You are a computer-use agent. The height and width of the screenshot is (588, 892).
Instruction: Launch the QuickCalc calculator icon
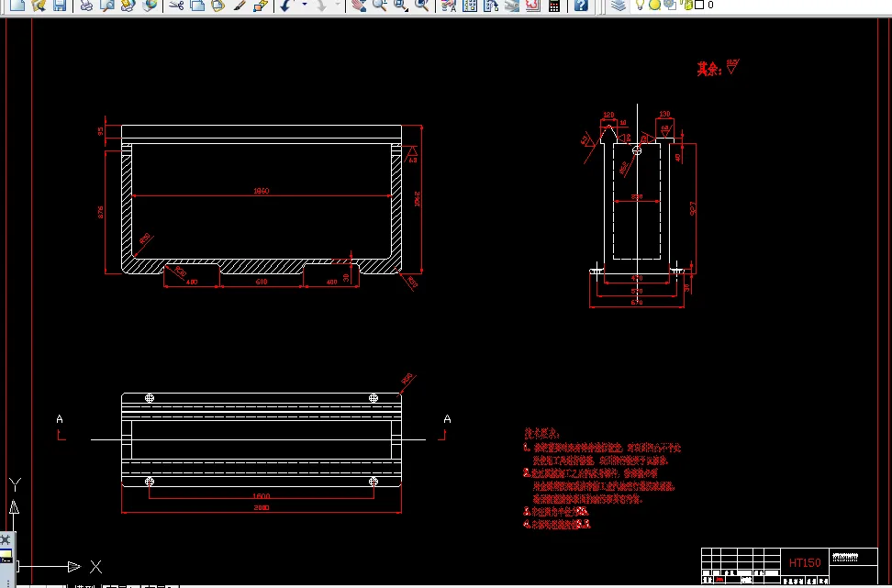[553, 6]
